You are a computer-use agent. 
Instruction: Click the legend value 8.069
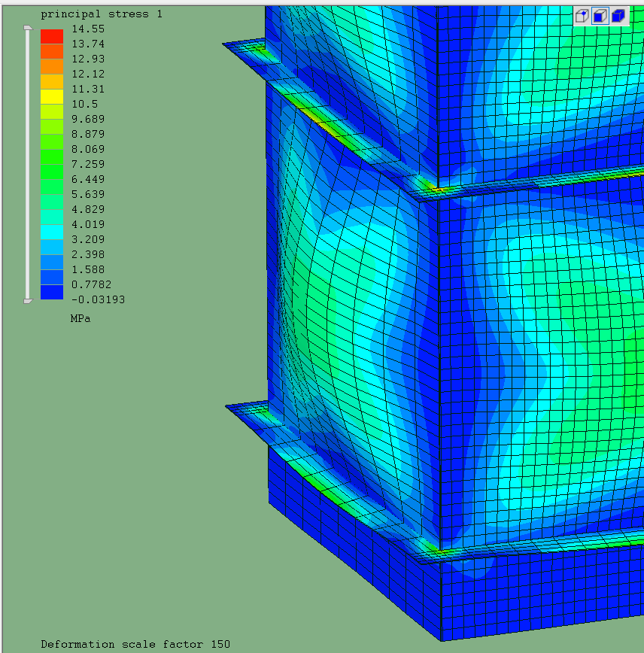(x=88, y=149)
